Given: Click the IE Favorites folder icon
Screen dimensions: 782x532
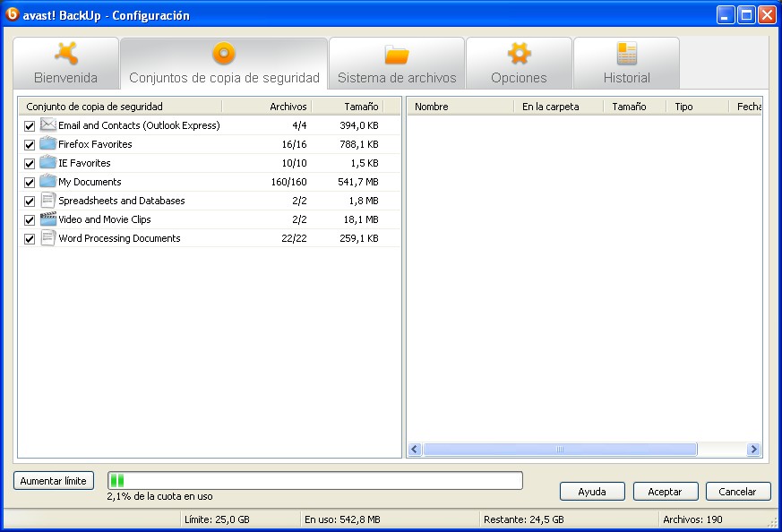Looking at the screenshot, I should [x=47, y=162].
